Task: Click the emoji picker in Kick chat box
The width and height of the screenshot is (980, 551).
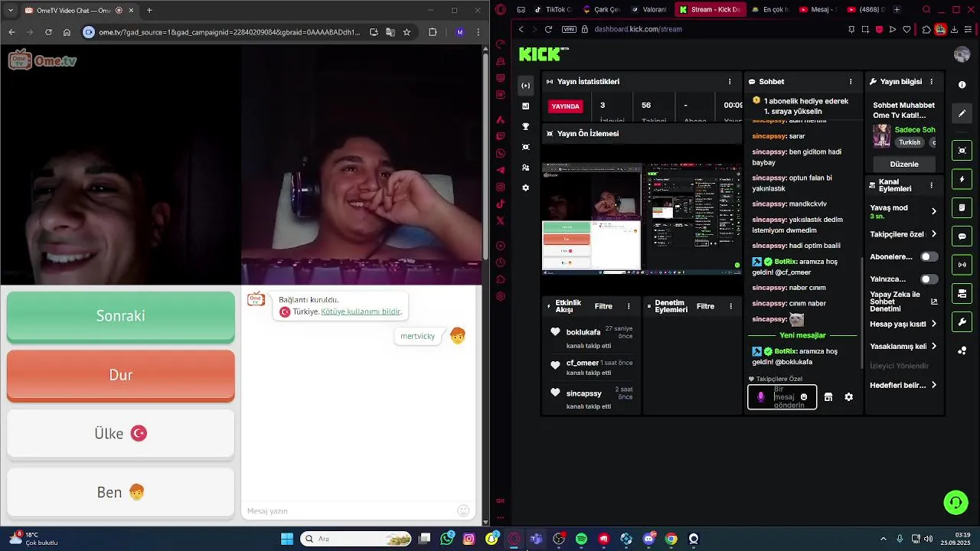Action: click(x=803, y=397)
